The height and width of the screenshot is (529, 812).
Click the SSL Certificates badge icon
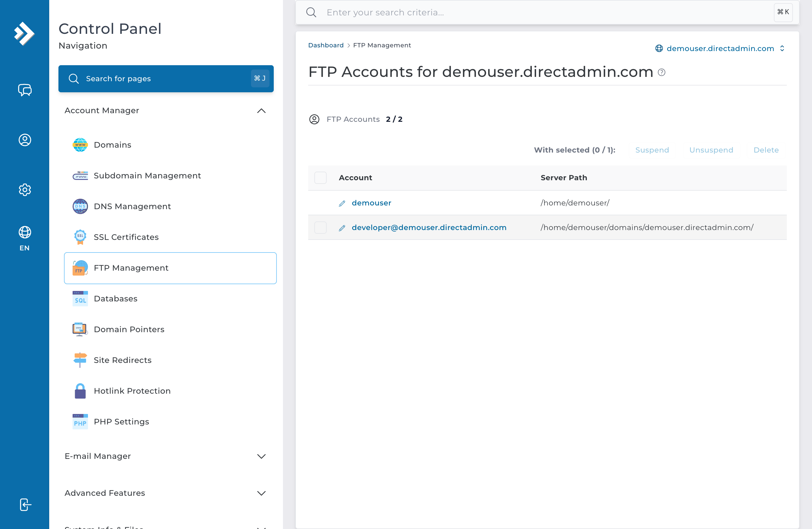80,237
